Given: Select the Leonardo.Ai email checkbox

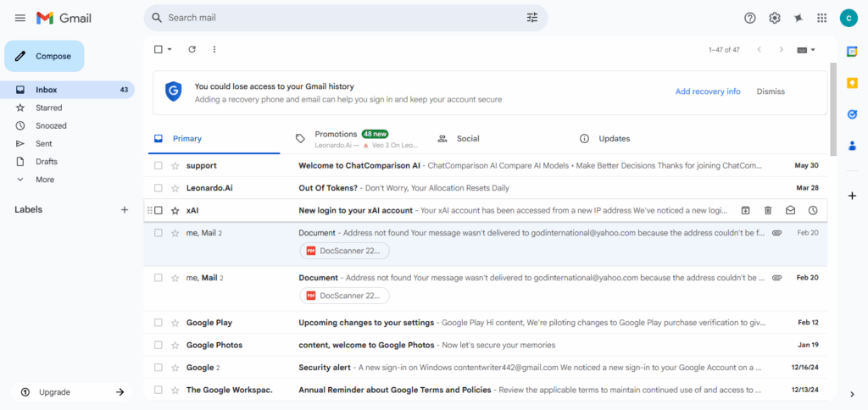Looking at the screenshot, I should tap(159, 188).
